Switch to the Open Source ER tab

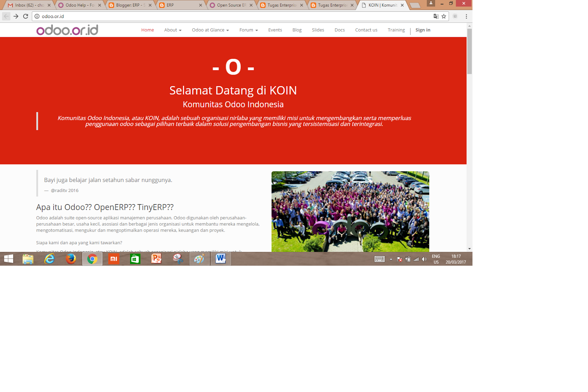pos(232,5)
